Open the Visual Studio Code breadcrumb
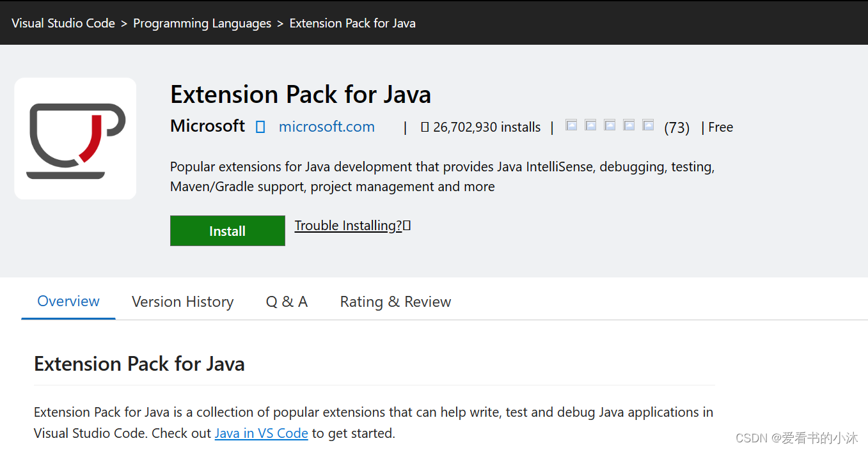 coord(63,23)
